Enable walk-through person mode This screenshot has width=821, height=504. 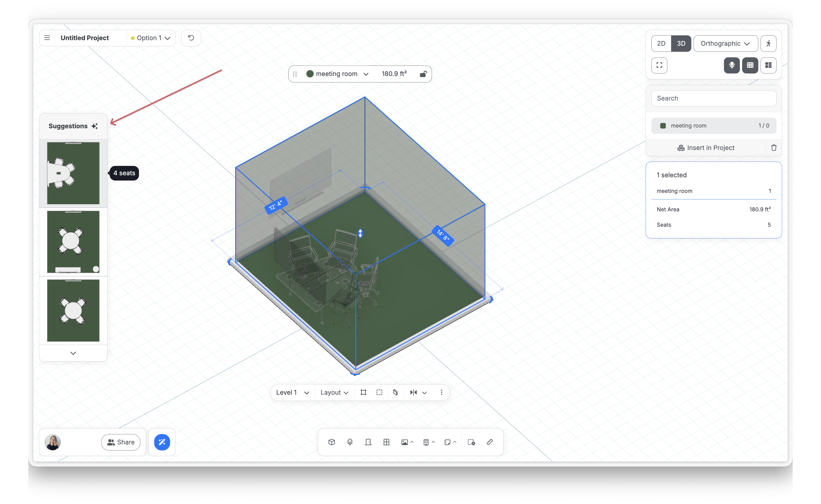[768, 44]
